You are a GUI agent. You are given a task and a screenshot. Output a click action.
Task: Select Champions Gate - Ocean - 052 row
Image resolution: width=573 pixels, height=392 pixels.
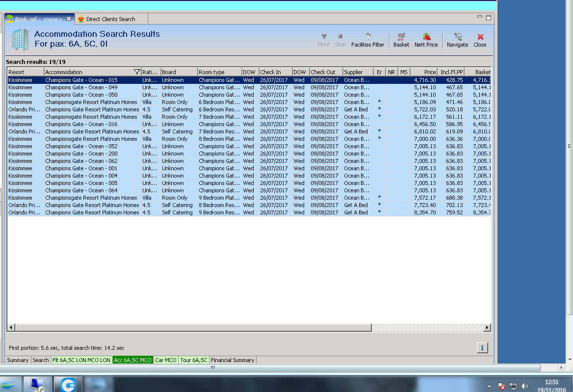[x=249, y=146]
